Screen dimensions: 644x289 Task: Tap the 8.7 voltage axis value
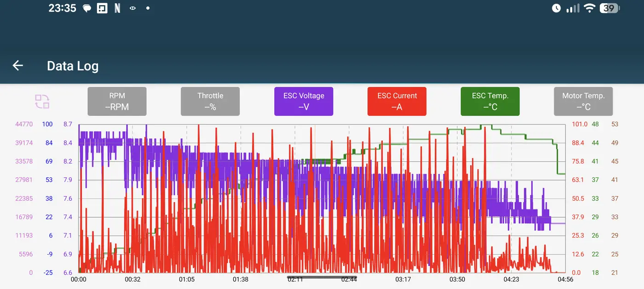(x=68, y=124)
